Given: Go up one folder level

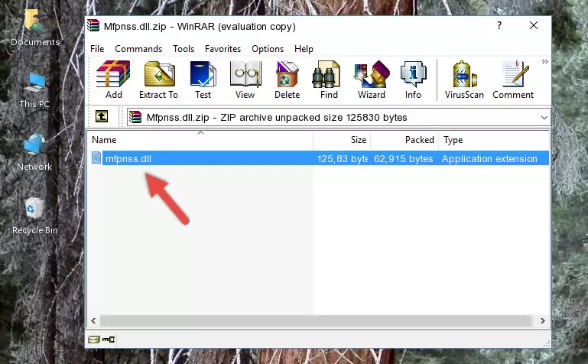Looking at the screenshot, I should [102, 116].
